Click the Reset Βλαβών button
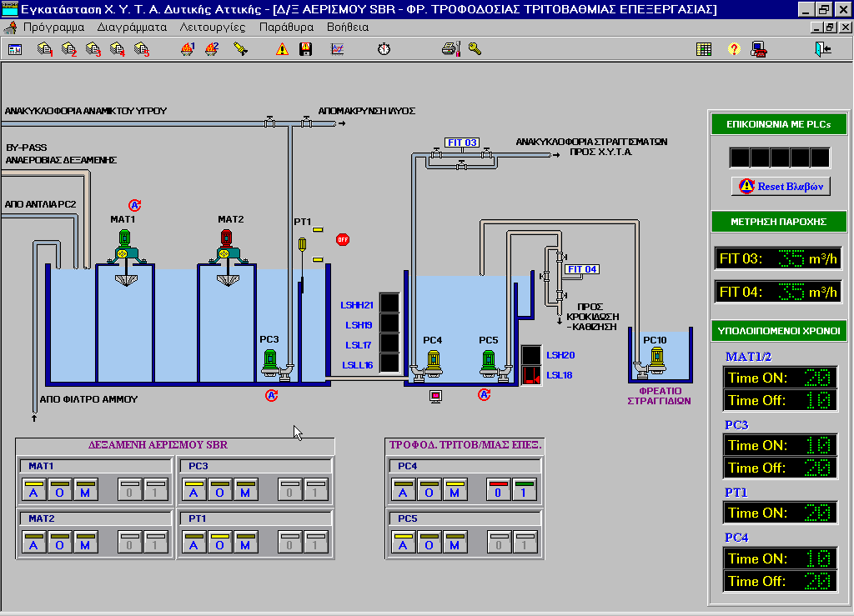Image resolution: width=854 pixels, height=616 pixels. (x=781, y=186)
